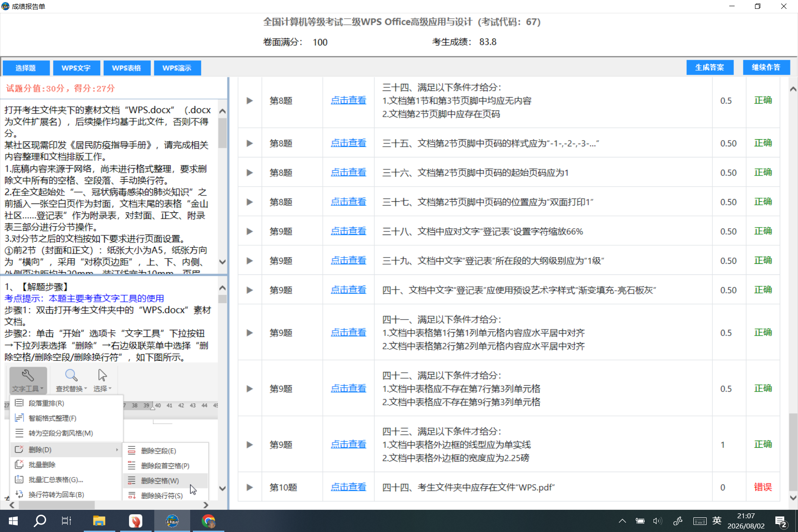The height and width of the screenshot is (532, 798).
Task: Open Google Chrome from the taskbar
Action: [x=208, y=521]
